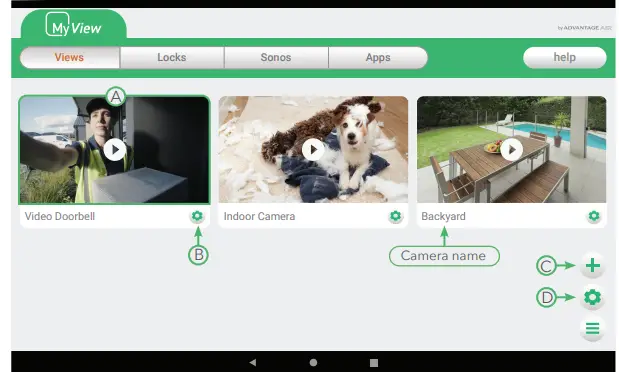The width and height of the screenshot is (619, 372).
Task: Open the hamburger menu button
Action: pos(593,328)
